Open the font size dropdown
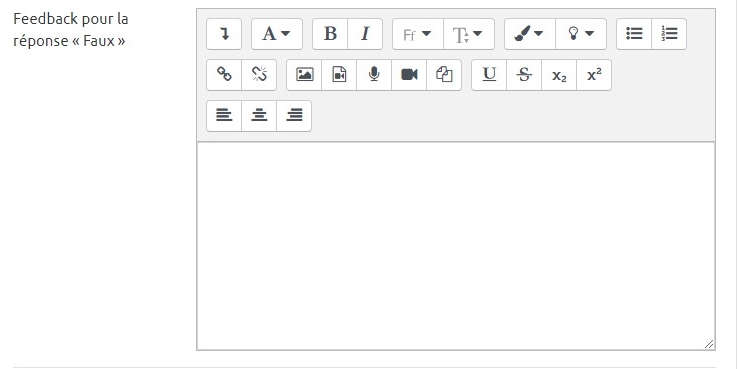The image size is (738, 369). point(469,34)
